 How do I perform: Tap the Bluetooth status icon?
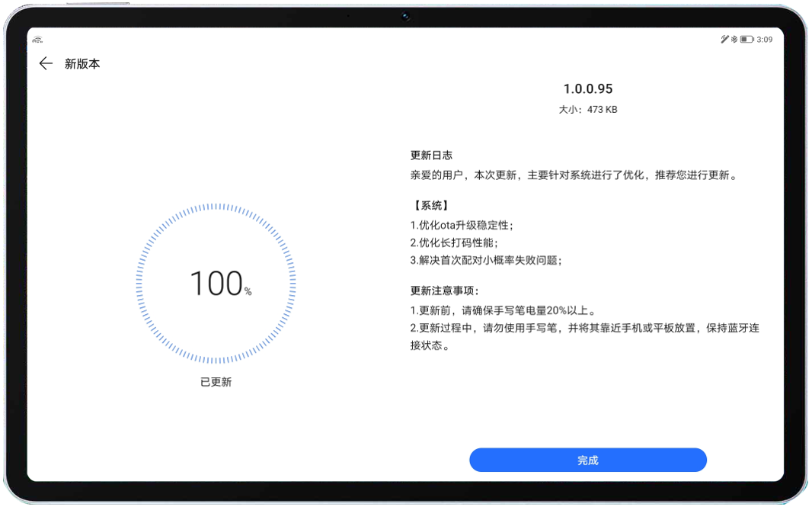click(734, 39)
